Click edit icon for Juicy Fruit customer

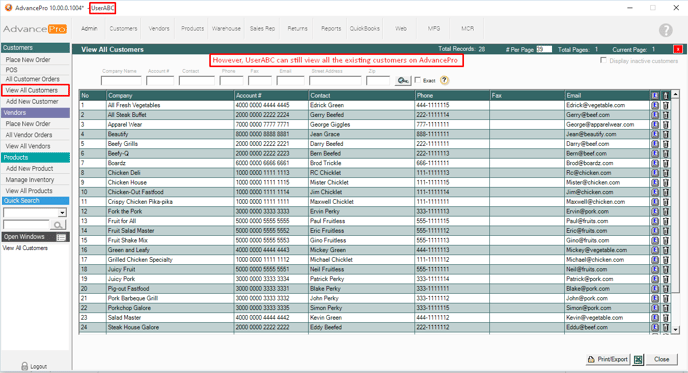(655, 269)
